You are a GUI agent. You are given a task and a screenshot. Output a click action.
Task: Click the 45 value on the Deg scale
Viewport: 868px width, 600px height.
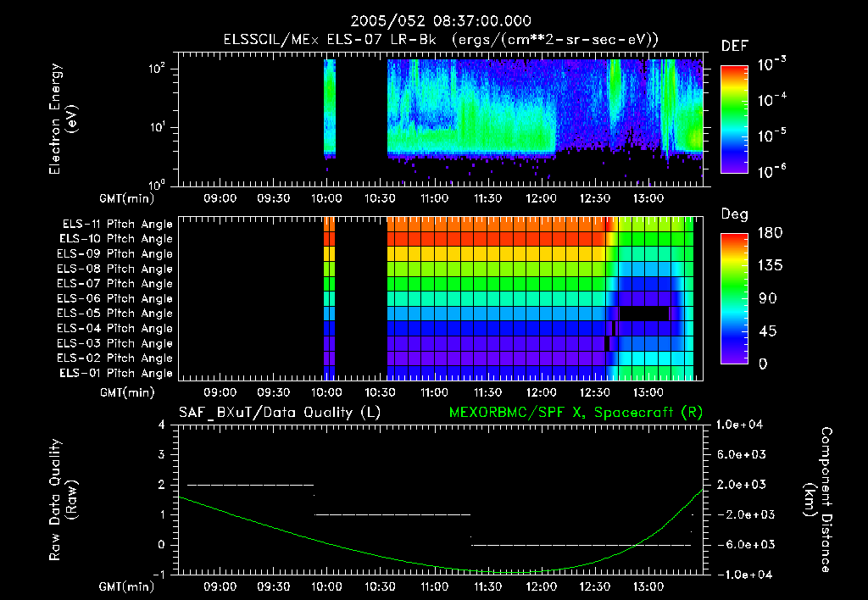[x=767, y=331]
